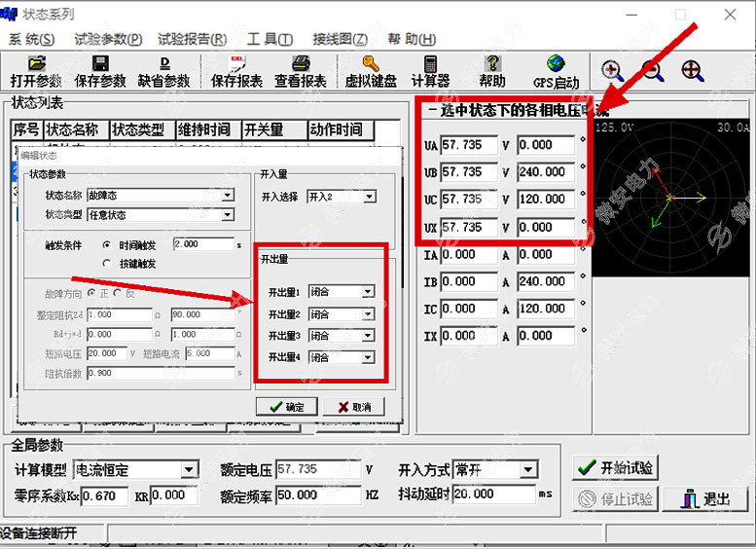This screenshot has width=756, height=549.
Task: Click the 保存参数 (Save Parameters) toolbar icon
Action: tap(100, 66)
